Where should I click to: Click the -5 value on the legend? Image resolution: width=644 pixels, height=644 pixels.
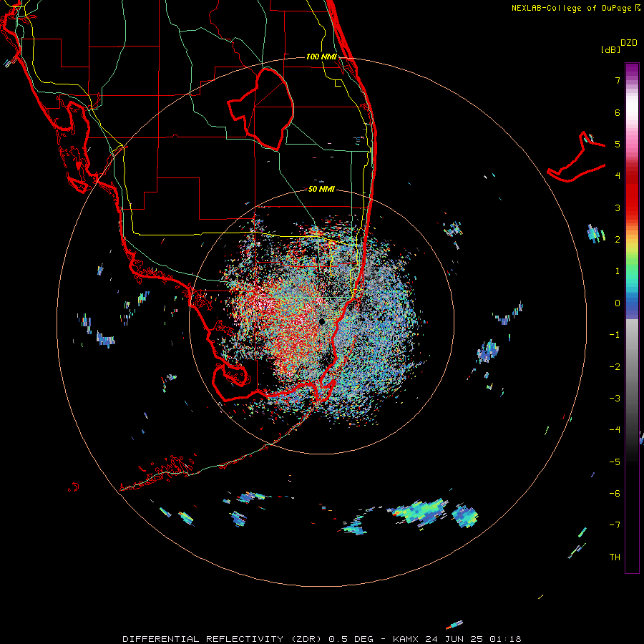pyautogui.click(x=615, y=462)
